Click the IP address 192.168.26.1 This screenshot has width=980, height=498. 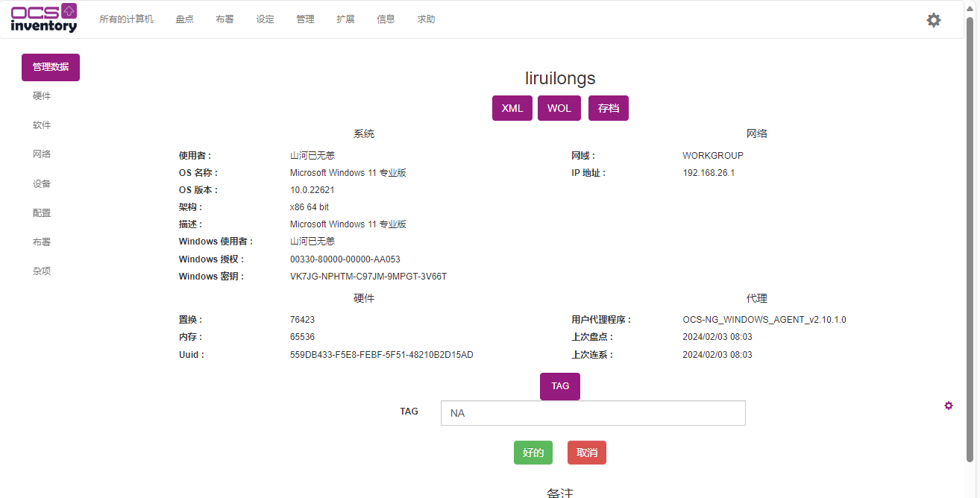pos(709,173)
